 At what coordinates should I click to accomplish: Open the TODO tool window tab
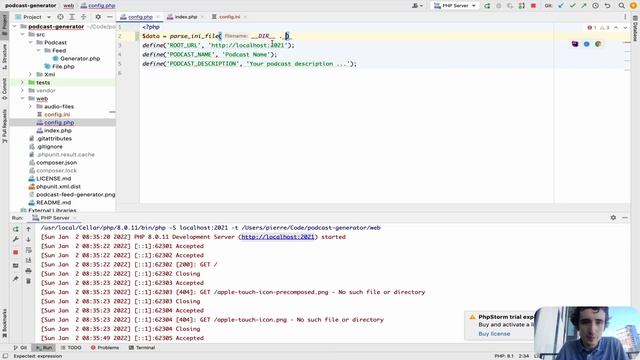(71, 348)
